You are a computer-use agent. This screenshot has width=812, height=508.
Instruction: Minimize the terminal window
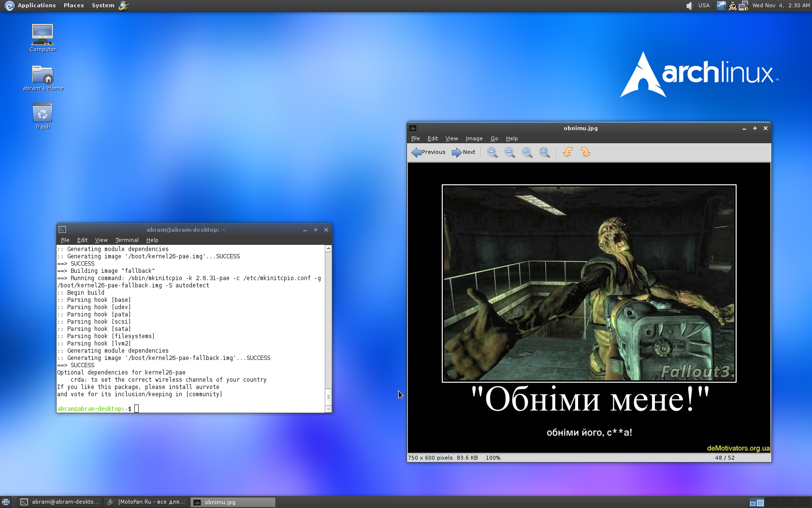305,230
